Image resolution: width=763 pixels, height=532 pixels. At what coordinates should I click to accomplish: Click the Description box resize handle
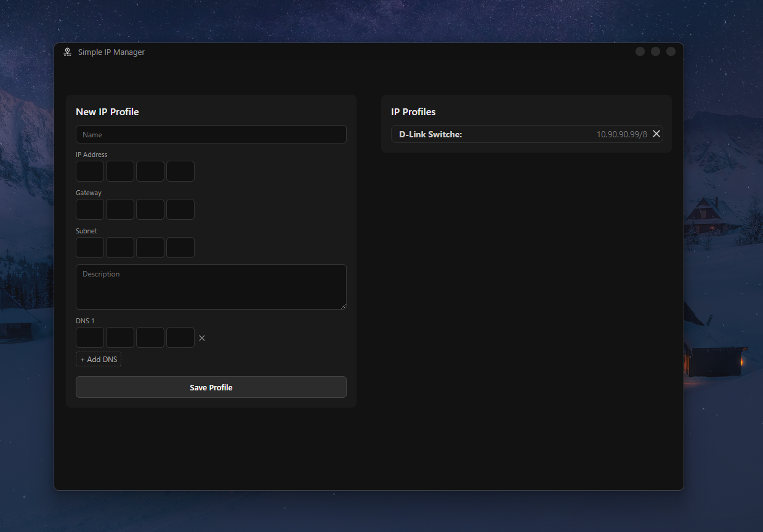pyautogui.click(x=343, y=306)
